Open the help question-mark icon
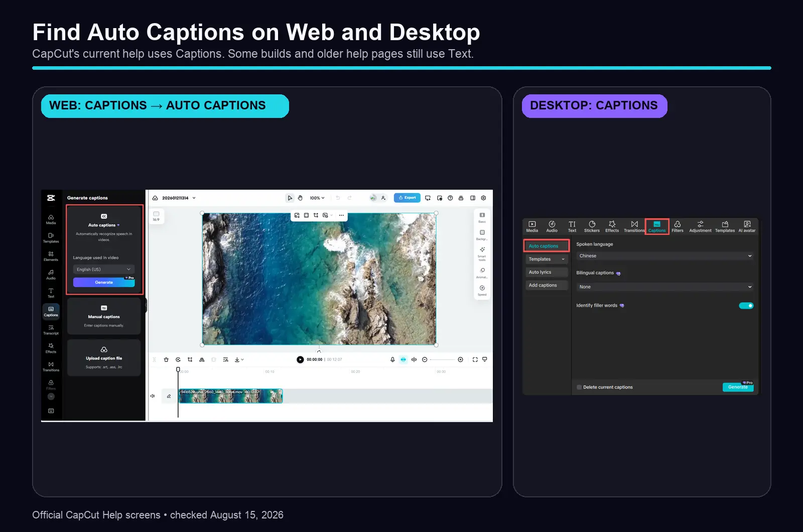This screenshot has width=803, height=532. [x=450, y=198]
